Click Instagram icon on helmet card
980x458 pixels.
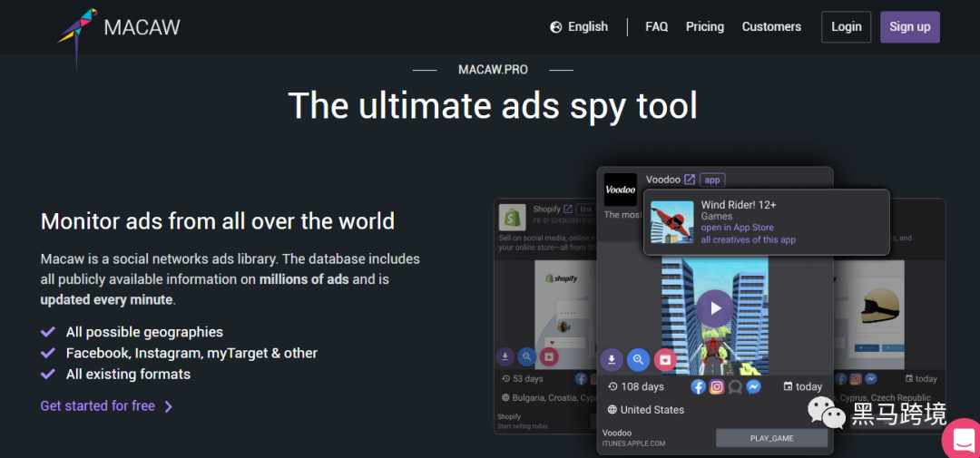click(x=856, y=379)
